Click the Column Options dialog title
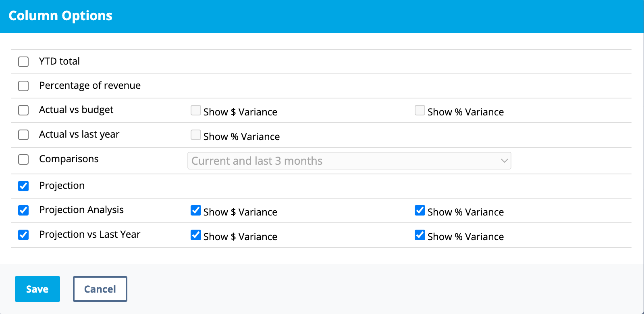This screenshot has width=644, height=314. tap(60, 16)
